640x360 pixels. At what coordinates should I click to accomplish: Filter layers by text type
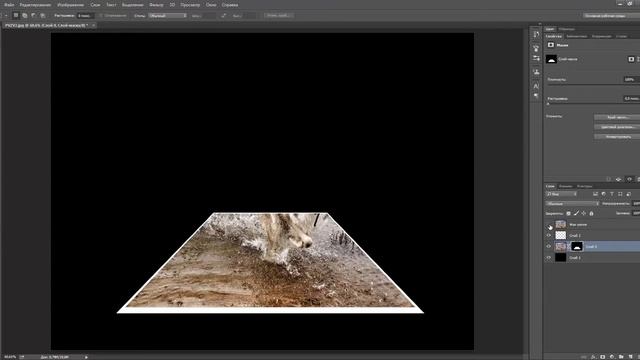[x=612, y=194]
